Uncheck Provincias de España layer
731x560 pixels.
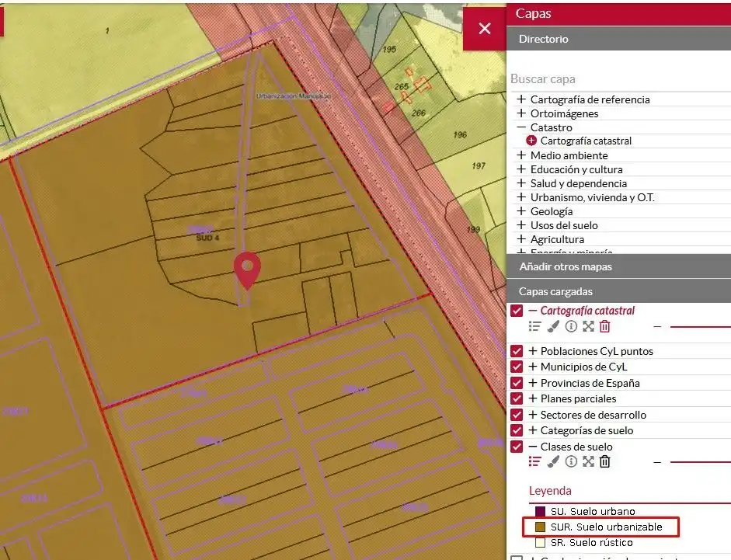tap(517, 383)
